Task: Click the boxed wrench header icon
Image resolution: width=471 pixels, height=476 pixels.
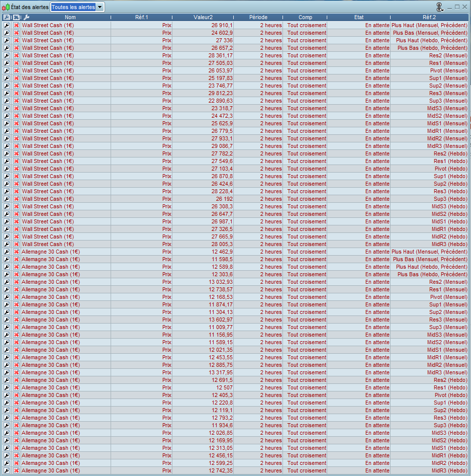Action: pos(7,17)
